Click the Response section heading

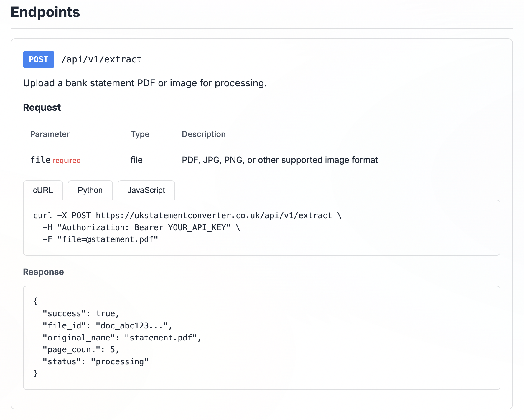(x=43, y=272)
